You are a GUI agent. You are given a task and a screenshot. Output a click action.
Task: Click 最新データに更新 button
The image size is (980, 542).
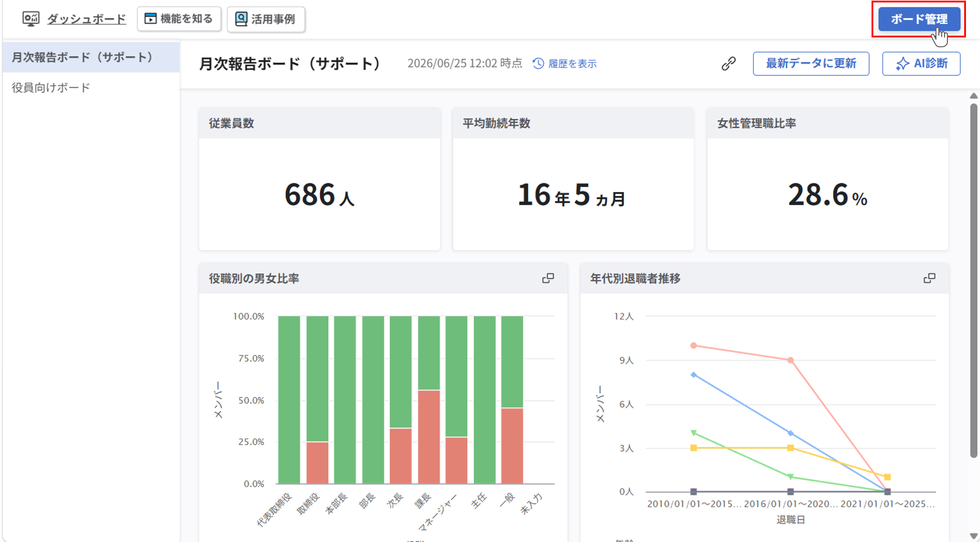[x=811, y=63]
